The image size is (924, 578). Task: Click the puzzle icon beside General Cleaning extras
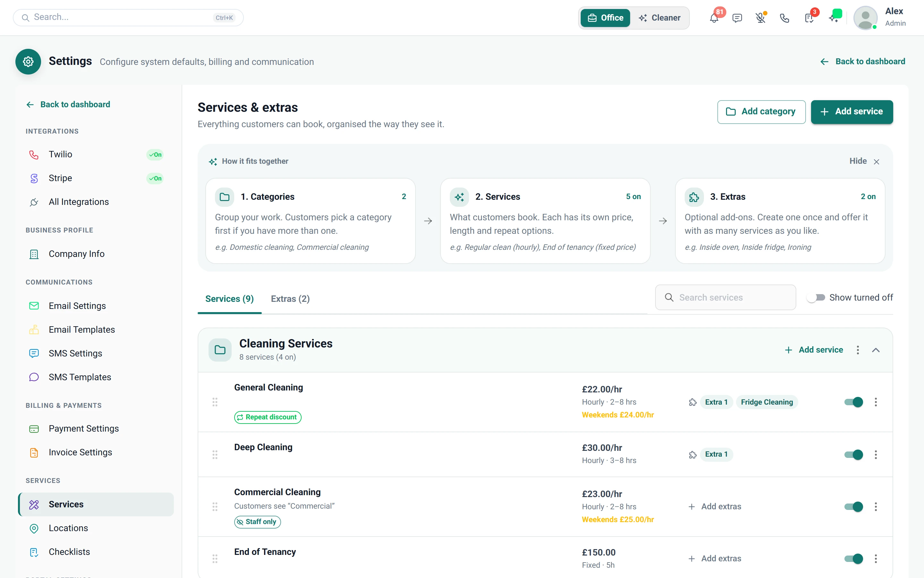[693, 402]
